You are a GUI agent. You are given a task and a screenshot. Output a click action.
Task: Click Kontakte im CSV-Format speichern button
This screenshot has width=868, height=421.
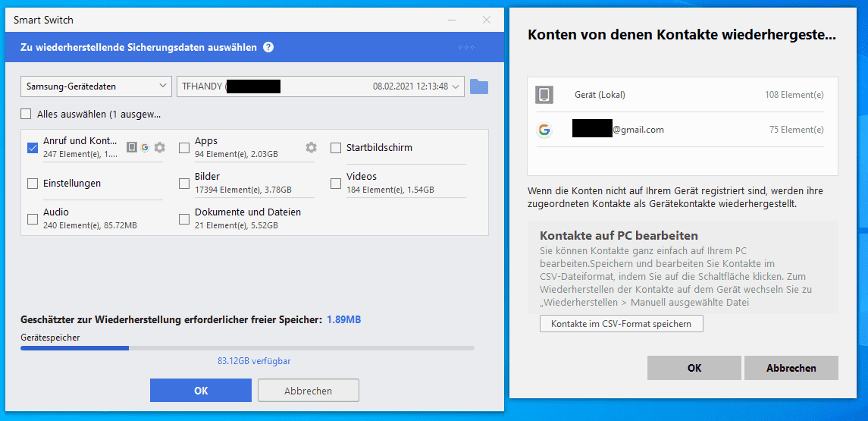tap(621, 323)
